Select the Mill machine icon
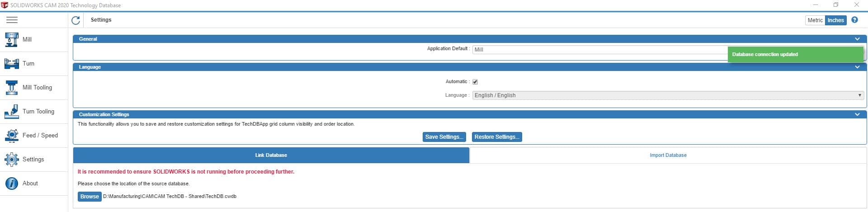Viewport: 868px width, 212px height. click(x=11, y=39)
